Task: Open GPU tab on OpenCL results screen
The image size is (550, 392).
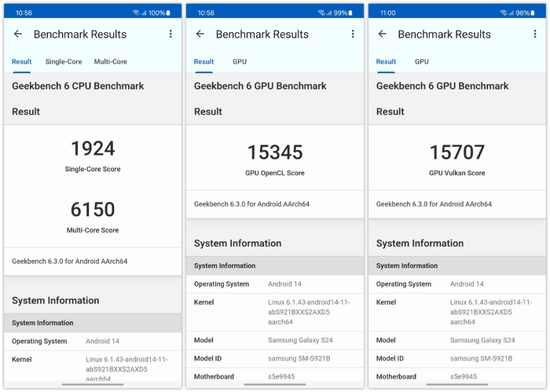Action: 240,62
